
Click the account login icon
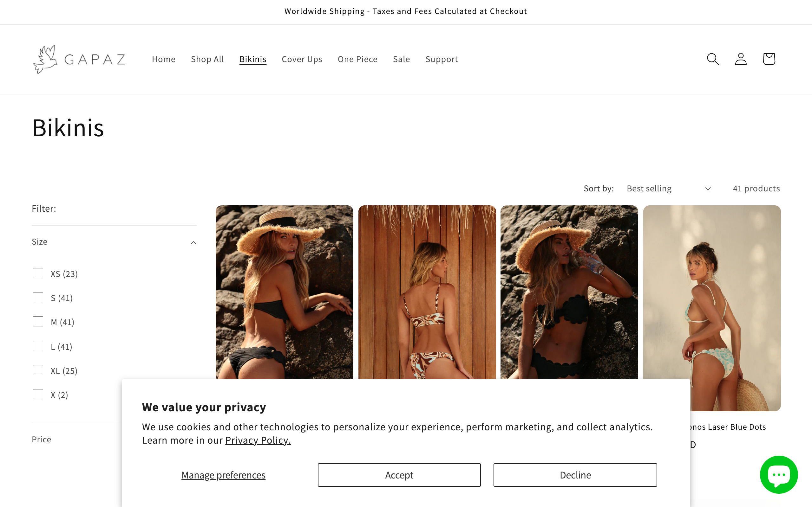tap(741, 59)
